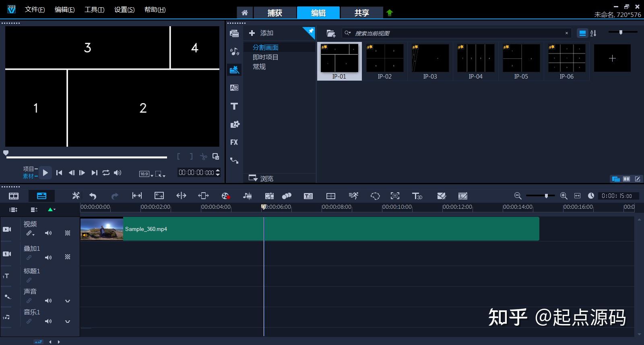Open the Motion Tracking tool
This screenshot has height=345, width=644.
point(287,196)
